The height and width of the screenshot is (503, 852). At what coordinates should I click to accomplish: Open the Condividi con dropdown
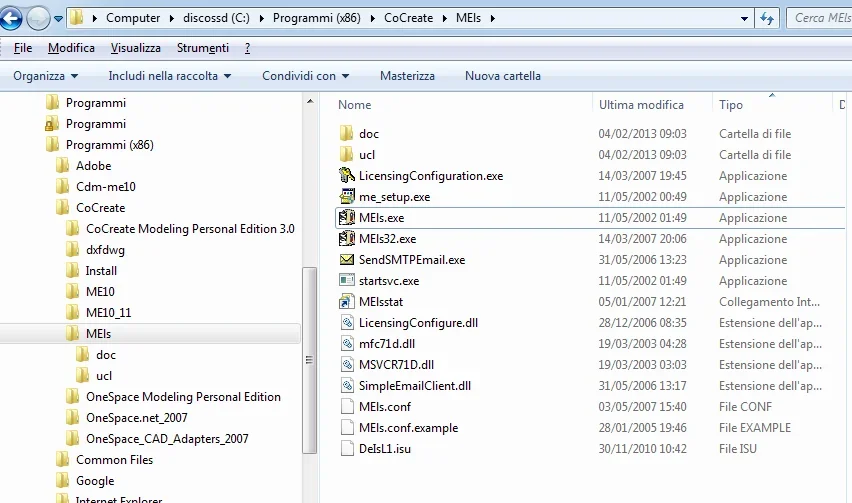coord(305,76)
